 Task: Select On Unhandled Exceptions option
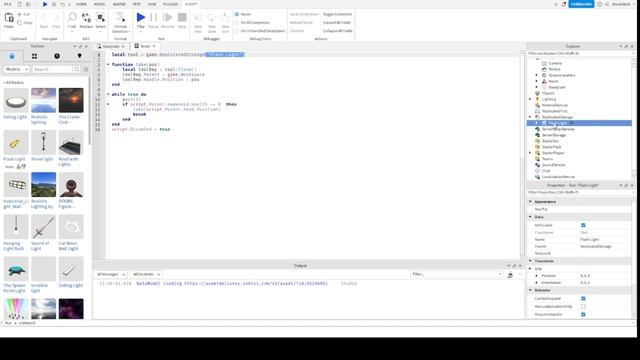(x=237, y=31)
